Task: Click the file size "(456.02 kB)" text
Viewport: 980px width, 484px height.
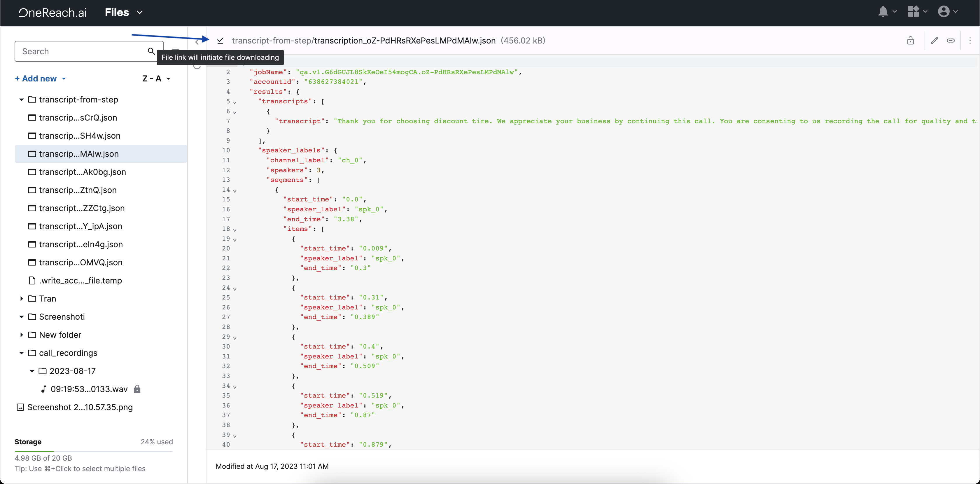Action: pos(523,40)
